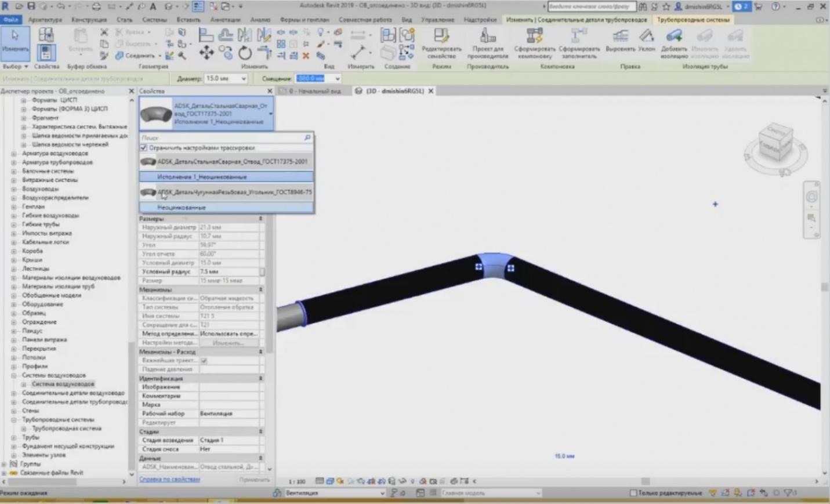Click the ViewCube in the 3D view

click(775, 142)
